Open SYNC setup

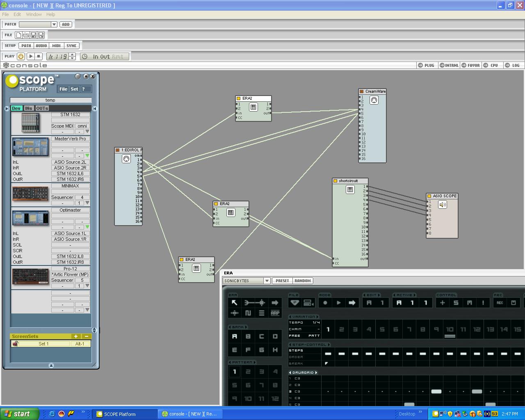71,46
